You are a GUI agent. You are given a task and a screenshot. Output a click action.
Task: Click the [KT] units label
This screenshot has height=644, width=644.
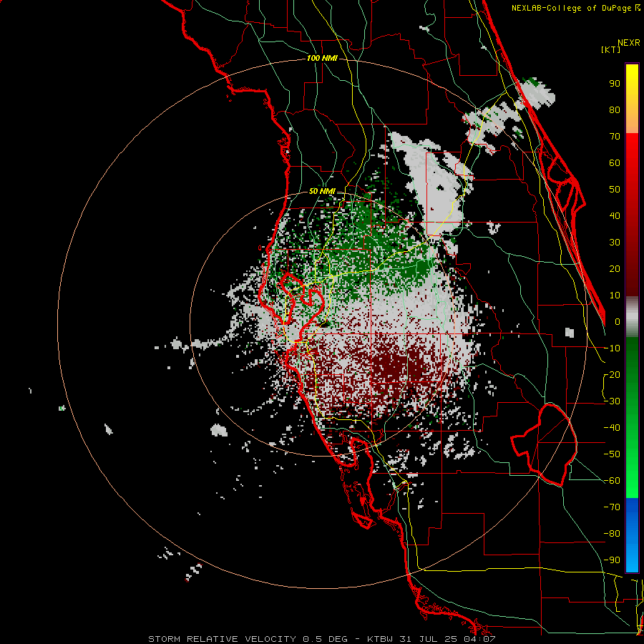pos(610,49)
